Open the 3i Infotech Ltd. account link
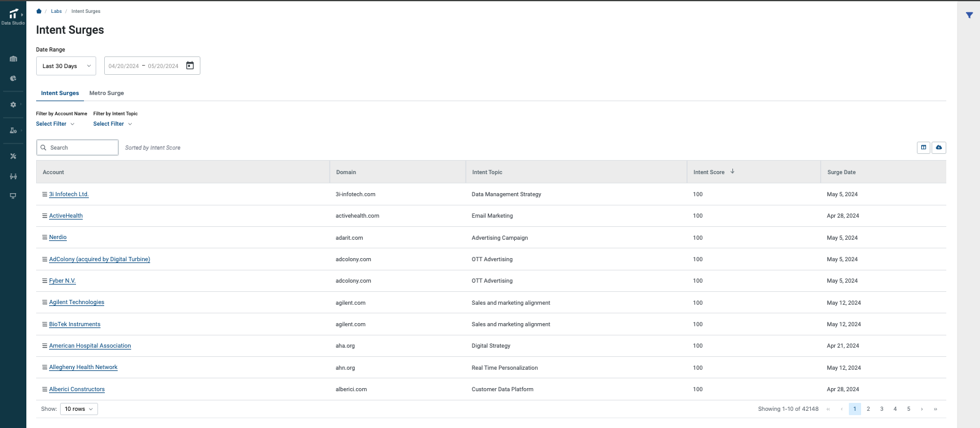This screenshot has height=428, width=980. click(69, 194)
